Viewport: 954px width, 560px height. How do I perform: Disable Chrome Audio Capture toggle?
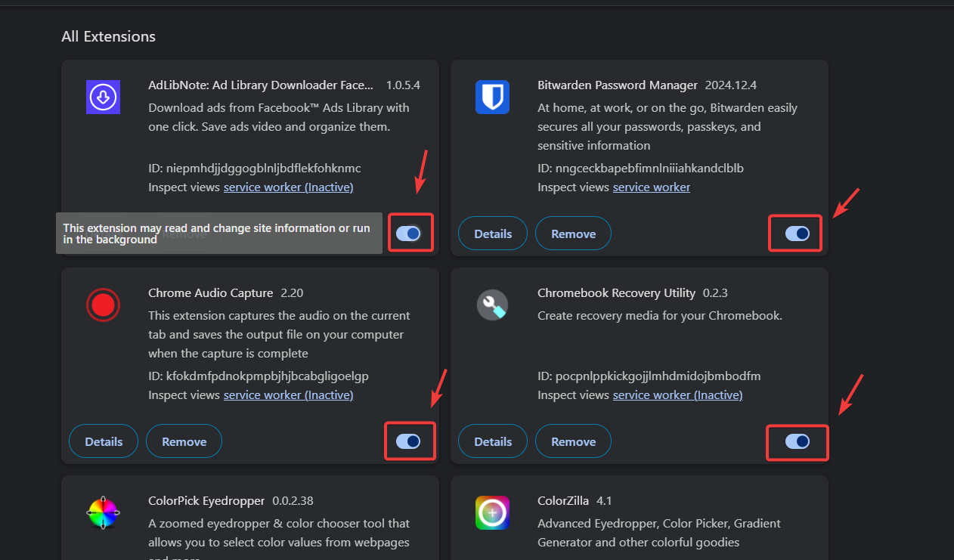point(408,441)
